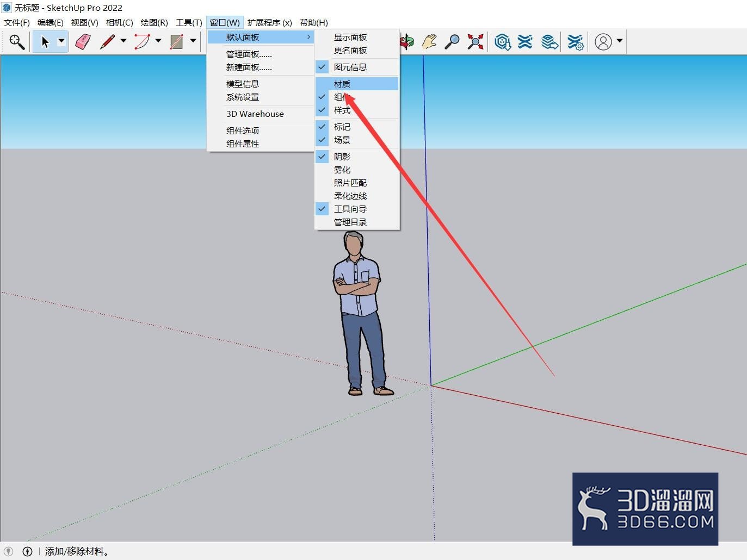Expand the Rectangle tool dropdown arrow
The image size is (747, 560).
[193, 41]
